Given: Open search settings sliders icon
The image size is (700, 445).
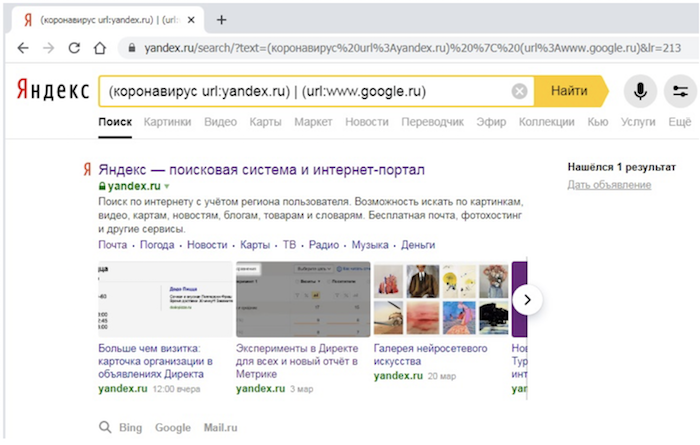Looking at the screenshot, I should [x=680, y=91].
